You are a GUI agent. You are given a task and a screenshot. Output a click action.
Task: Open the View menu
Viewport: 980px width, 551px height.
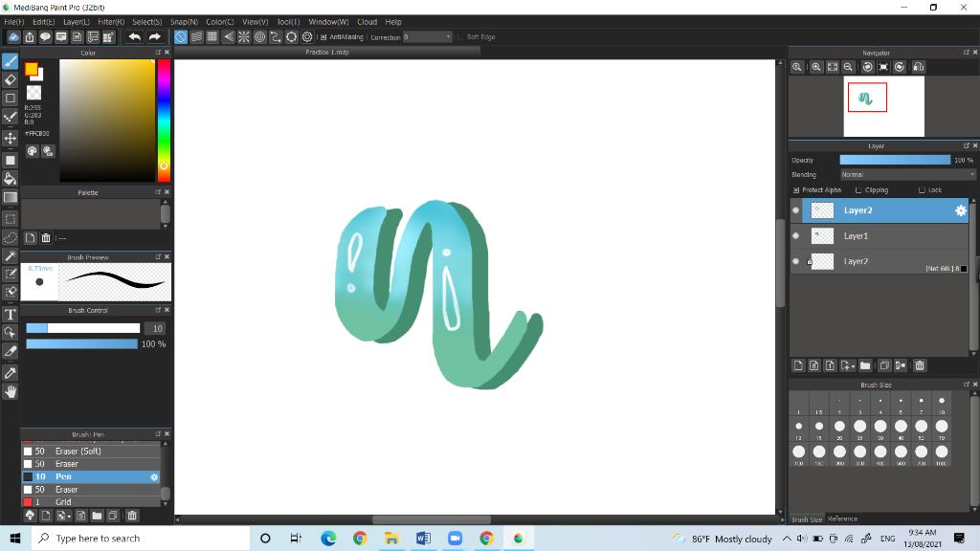click(x=255, y=22)
